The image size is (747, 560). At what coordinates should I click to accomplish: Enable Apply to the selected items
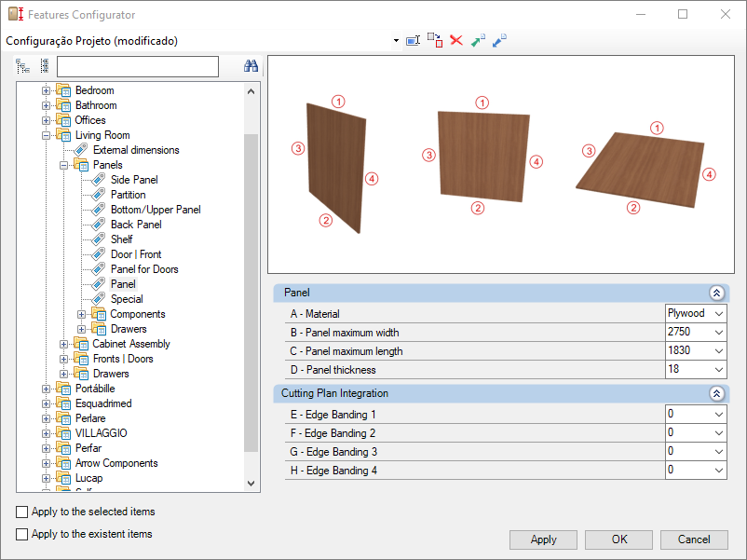(x=22, y=512)
